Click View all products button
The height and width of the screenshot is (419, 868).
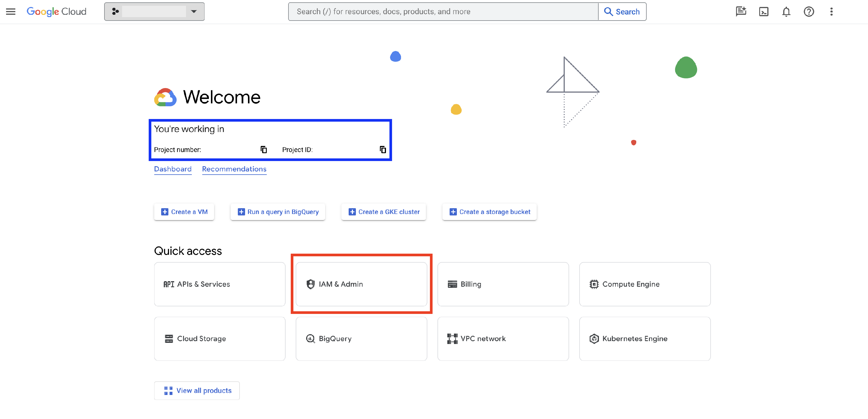pos(197,390)
